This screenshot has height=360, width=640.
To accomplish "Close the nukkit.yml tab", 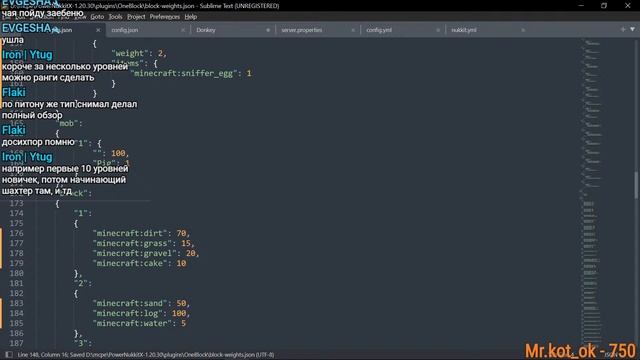I will [x=523, y=30].
